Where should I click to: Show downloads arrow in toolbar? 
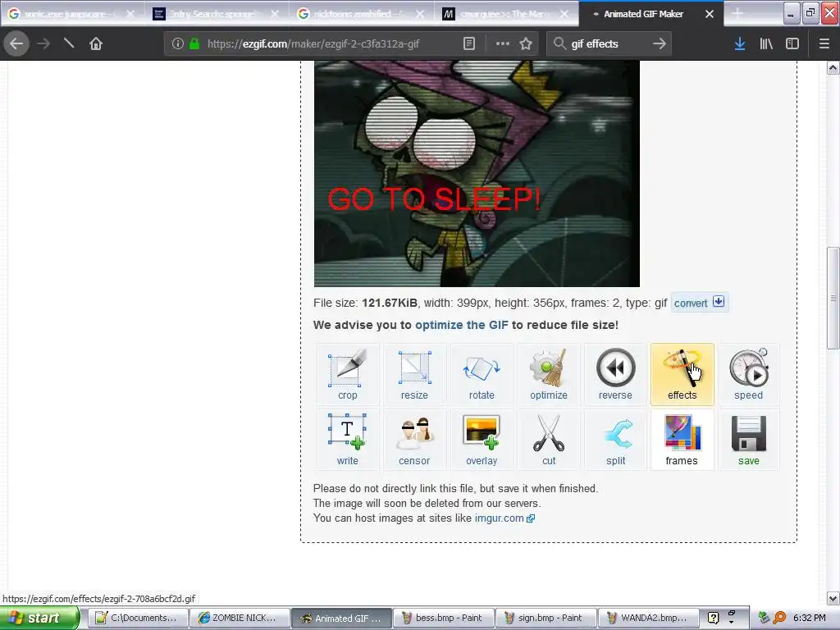pyautogui.click(x=740, y=43)
